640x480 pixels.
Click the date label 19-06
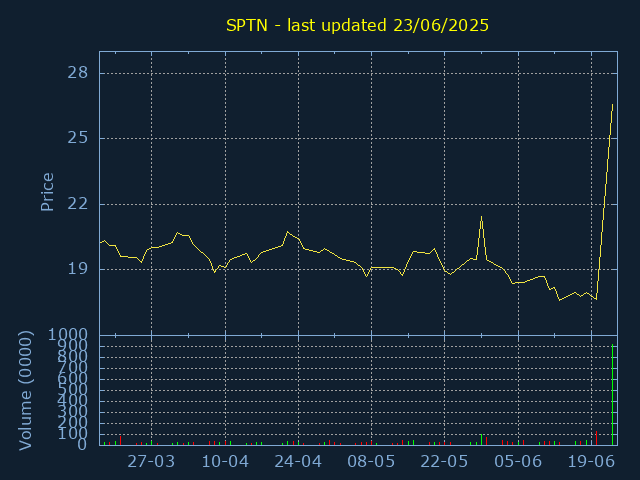591,462
